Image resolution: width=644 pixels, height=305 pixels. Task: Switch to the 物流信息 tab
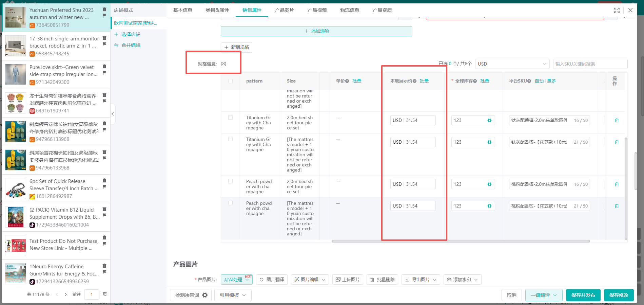pos(350,10)
